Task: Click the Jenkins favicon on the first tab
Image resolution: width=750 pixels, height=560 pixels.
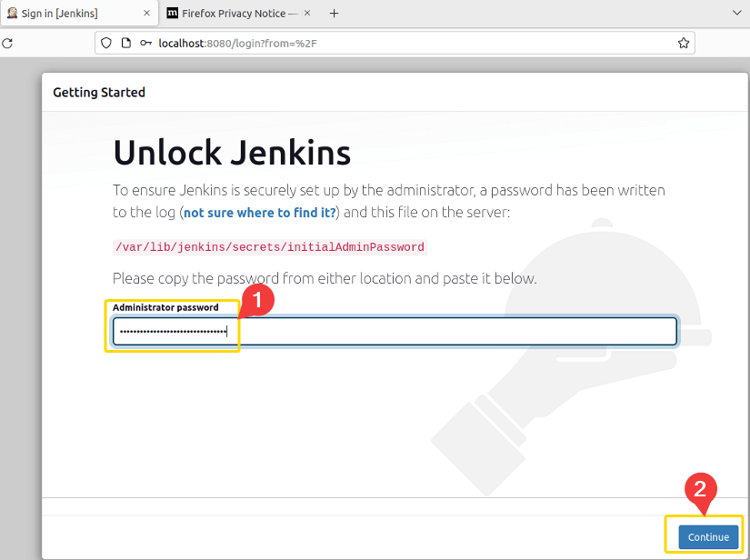Action: 12,14
